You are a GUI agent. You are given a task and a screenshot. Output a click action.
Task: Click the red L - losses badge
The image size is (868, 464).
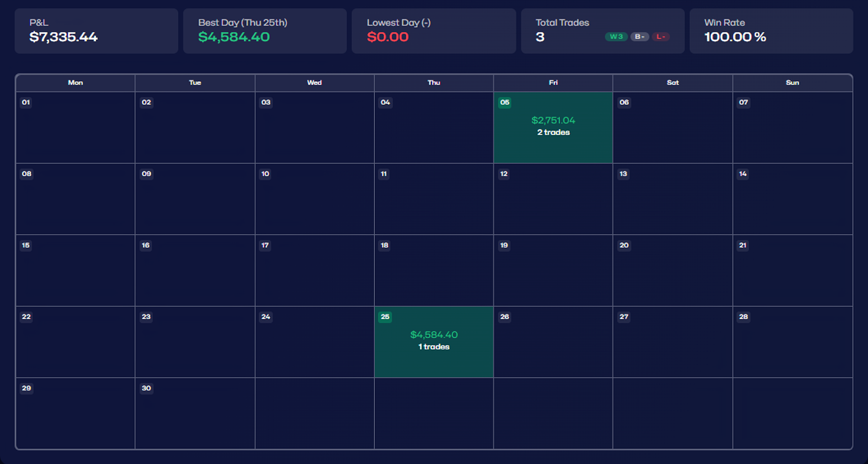(660, 37)
